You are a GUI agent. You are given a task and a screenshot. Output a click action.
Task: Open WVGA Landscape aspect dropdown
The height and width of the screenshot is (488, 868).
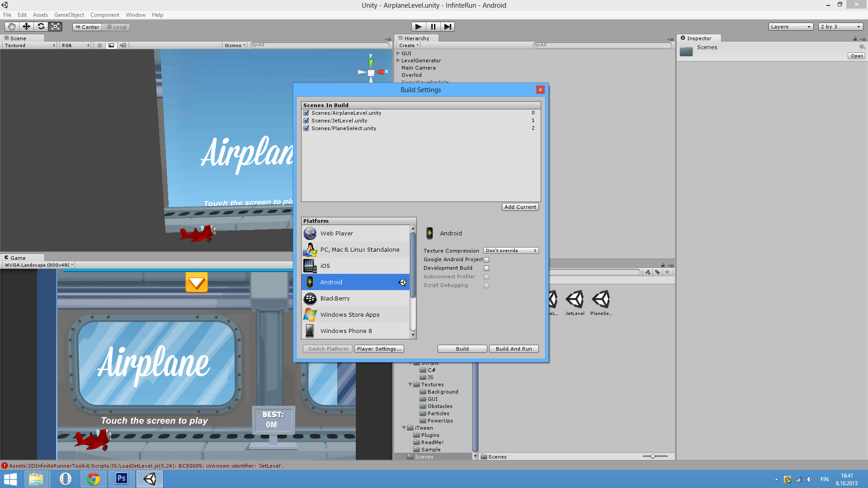pos(38,265)
